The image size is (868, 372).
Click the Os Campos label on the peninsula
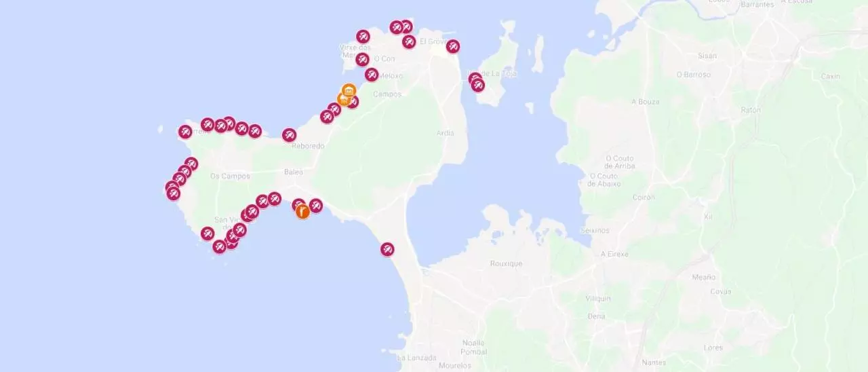230,176
